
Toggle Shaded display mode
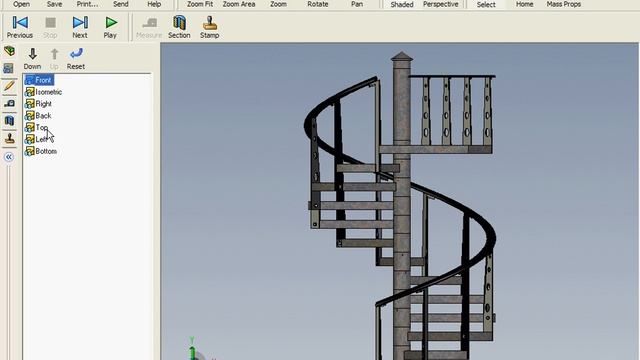(x=402, y=4)
